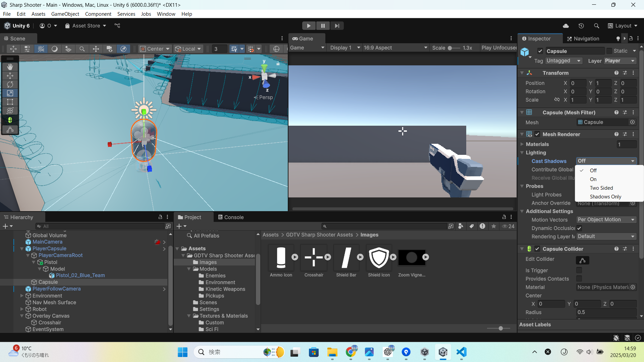Switch to the Console tab
Image resolution: width=644 pixels, height=362 pixels.
[x=234, y=217]
